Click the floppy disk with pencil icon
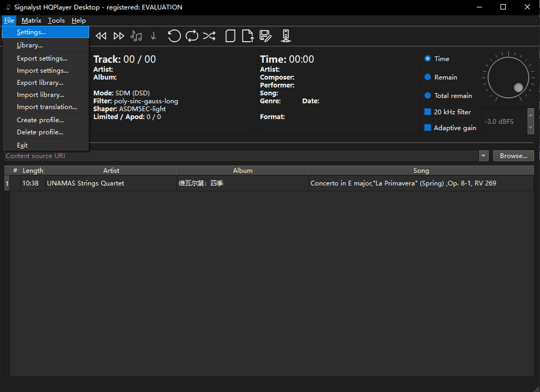Screen dimensions: 540x392 (265, 36)
